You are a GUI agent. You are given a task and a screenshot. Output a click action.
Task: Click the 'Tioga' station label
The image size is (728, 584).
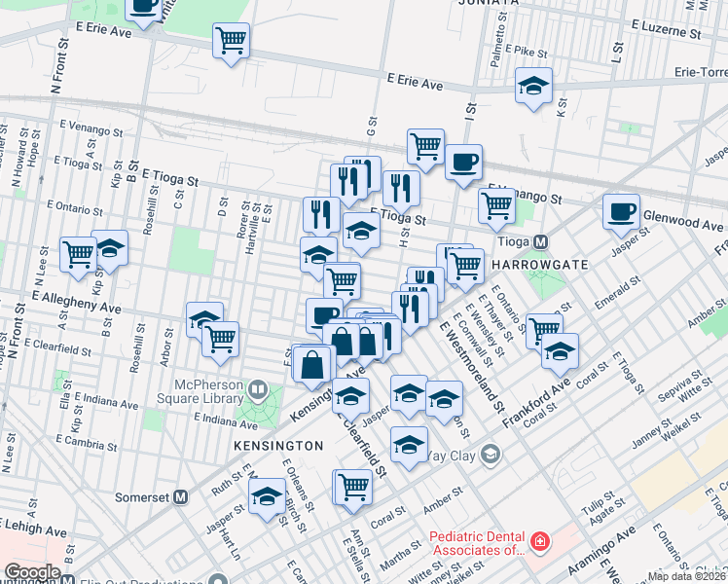[x=514, y=241]
